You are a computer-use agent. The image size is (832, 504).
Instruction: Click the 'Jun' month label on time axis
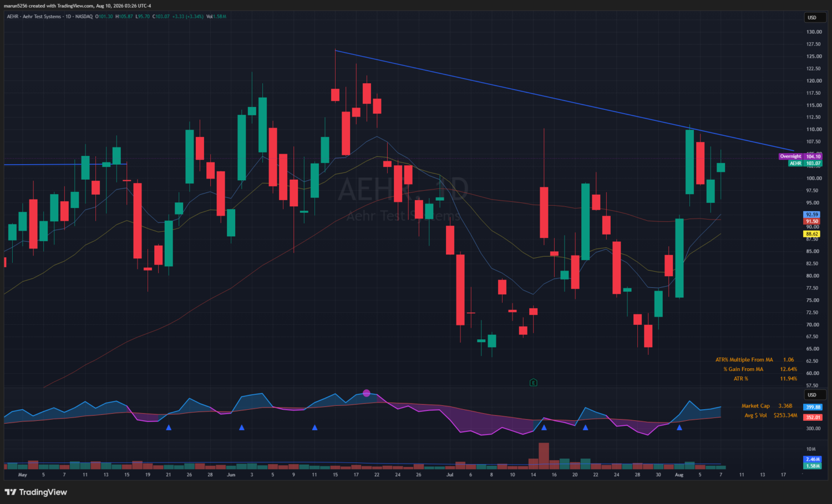click(x=231, y=475)
